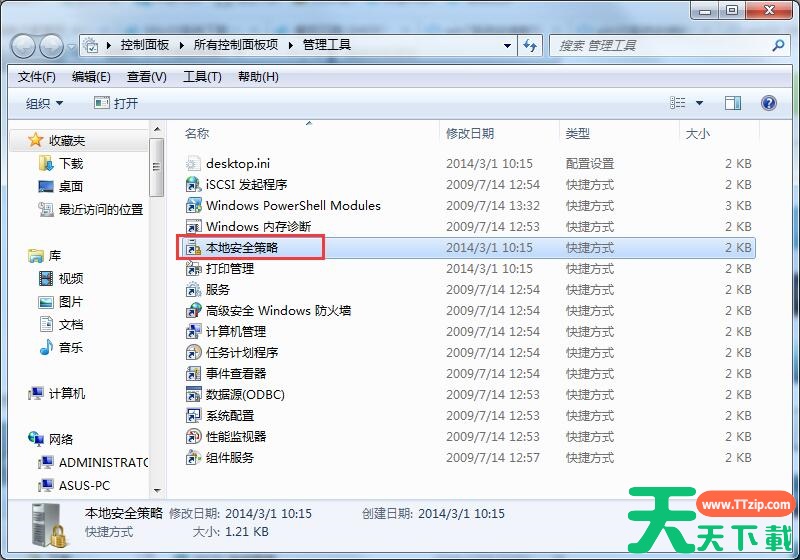Click 控制面板 breadcrumb
The height and width of the screenshot is (560, 800).
click(x=144, y=45)
